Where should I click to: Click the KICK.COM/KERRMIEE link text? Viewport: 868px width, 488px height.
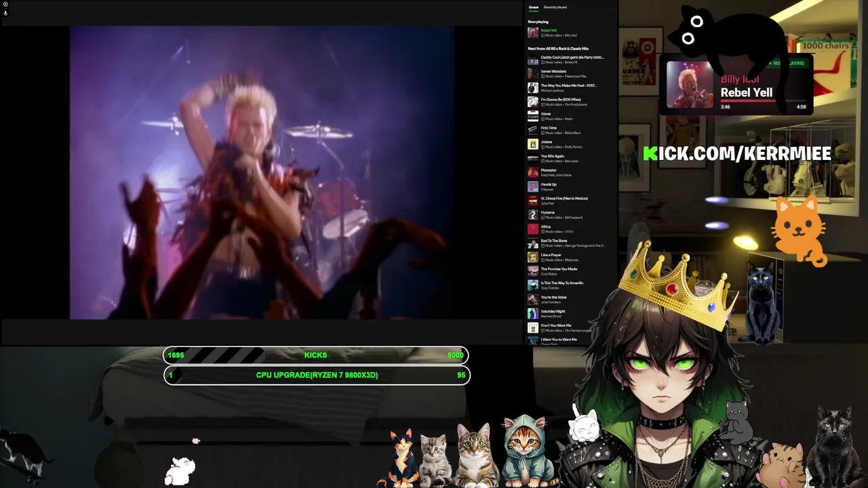tap(737, 154)
